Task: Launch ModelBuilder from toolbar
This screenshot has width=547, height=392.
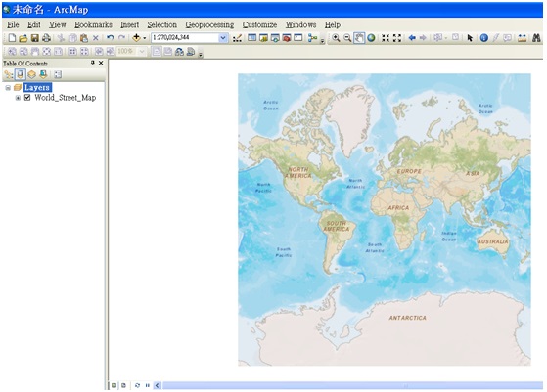Action: point(312,37)
